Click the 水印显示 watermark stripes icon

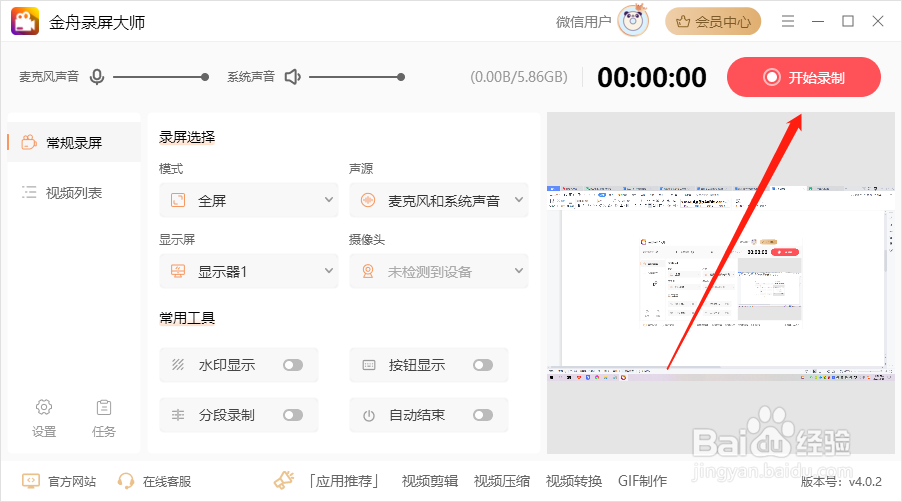(x=178, y=365)
